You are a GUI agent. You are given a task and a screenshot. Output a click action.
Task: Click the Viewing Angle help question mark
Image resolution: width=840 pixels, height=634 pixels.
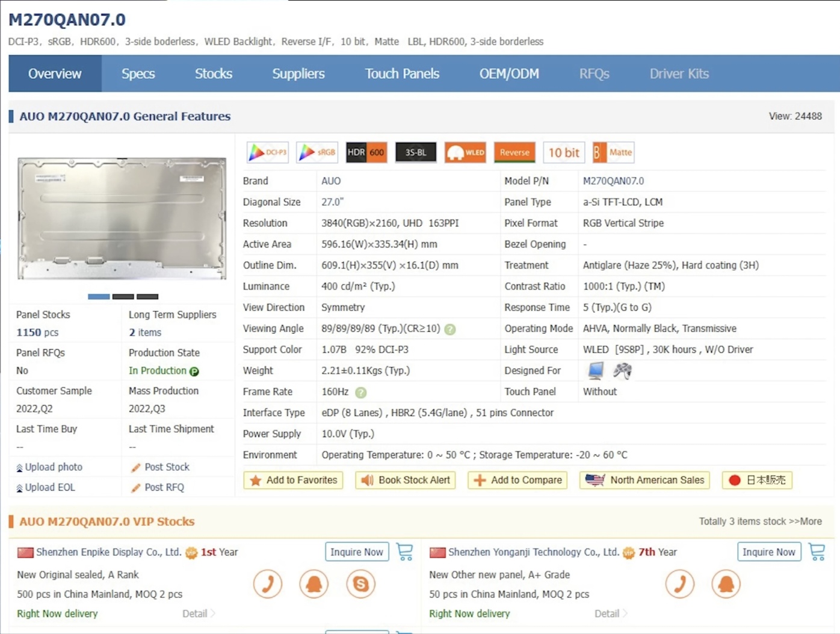[450, 329]
